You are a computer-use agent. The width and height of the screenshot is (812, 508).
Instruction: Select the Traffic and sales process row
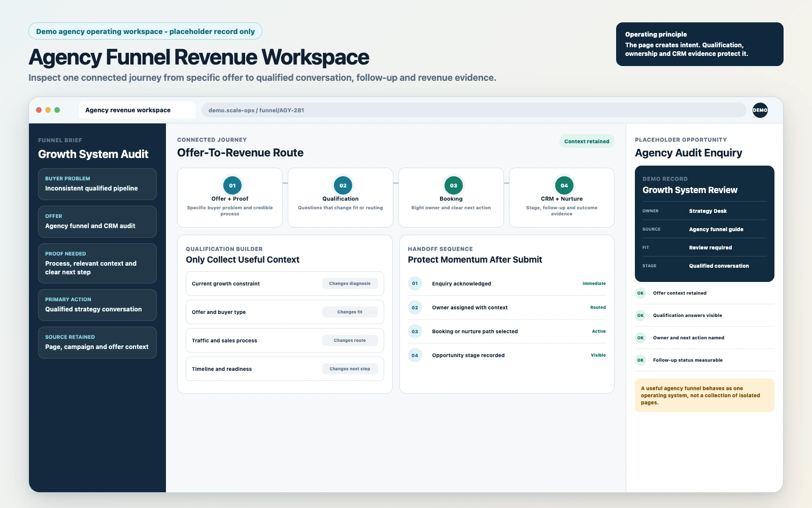point(285,340)
